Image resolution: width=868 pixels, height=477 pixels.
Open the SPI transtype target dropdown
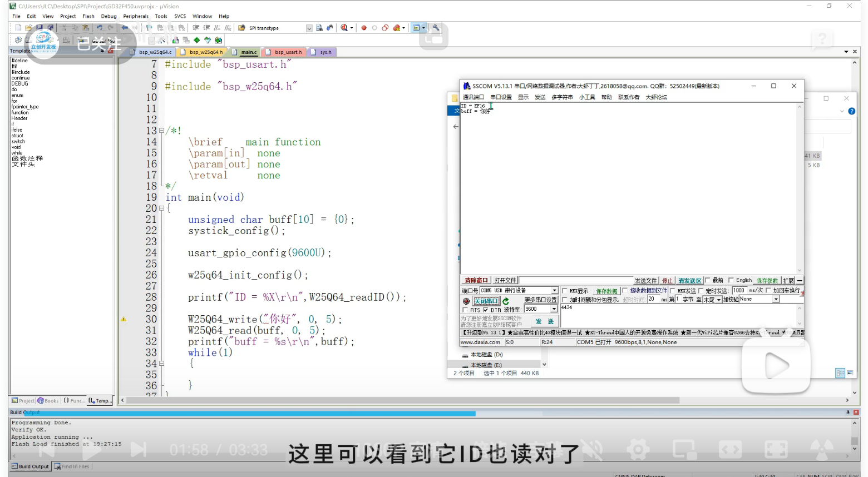[309, 28]
